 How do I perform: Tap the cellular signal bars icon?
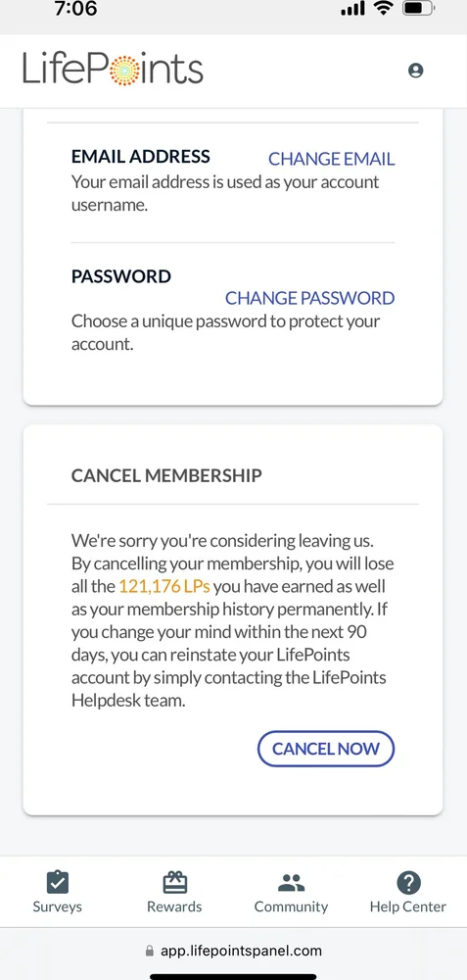pos(352,10)
